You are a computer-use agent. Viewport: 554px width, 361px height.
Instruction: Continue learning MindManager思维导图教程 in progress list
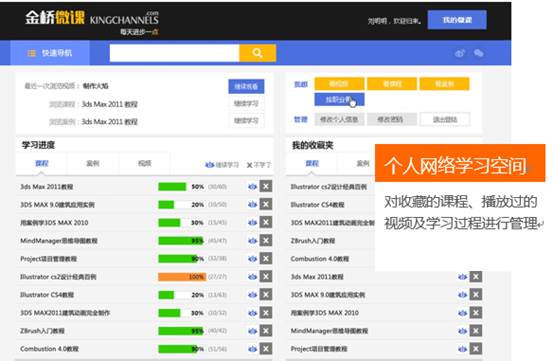(x=252, y=241)
